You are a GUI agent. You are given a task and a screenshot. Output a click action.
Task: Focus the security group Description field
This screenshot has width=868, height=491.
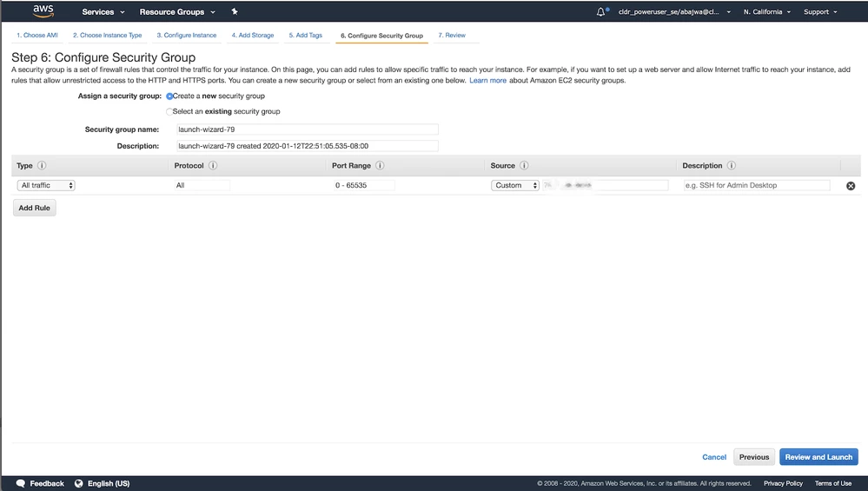pyautogui.click(x=308, y=146)
